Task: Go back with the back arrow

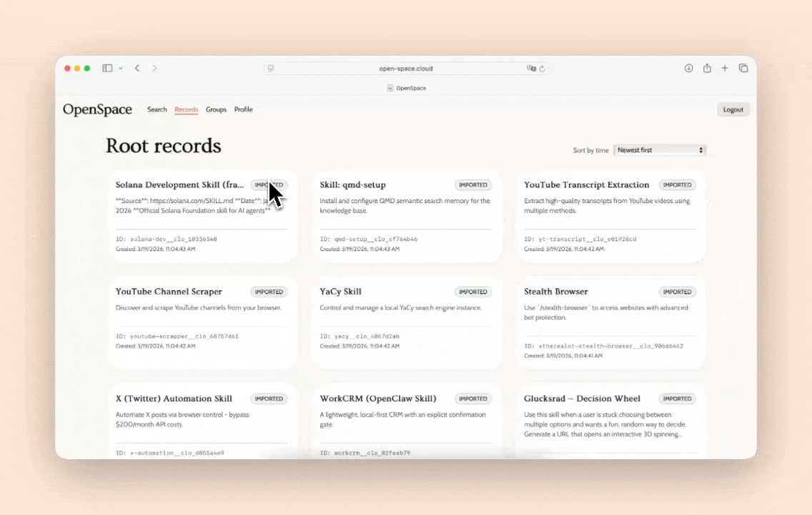Action: click(137, 69)
